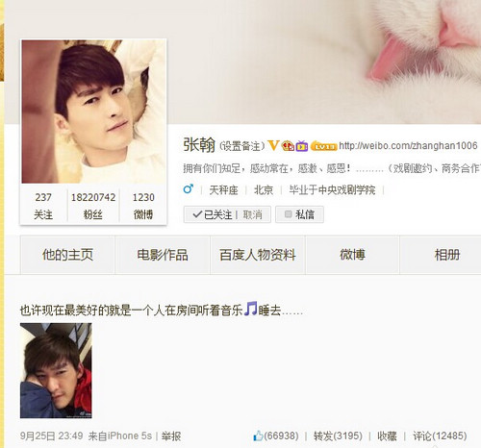Image resolution: width=481 pixels, height=448 pixels.
Task: Send a private message via 私信
Action: (299, 214)
